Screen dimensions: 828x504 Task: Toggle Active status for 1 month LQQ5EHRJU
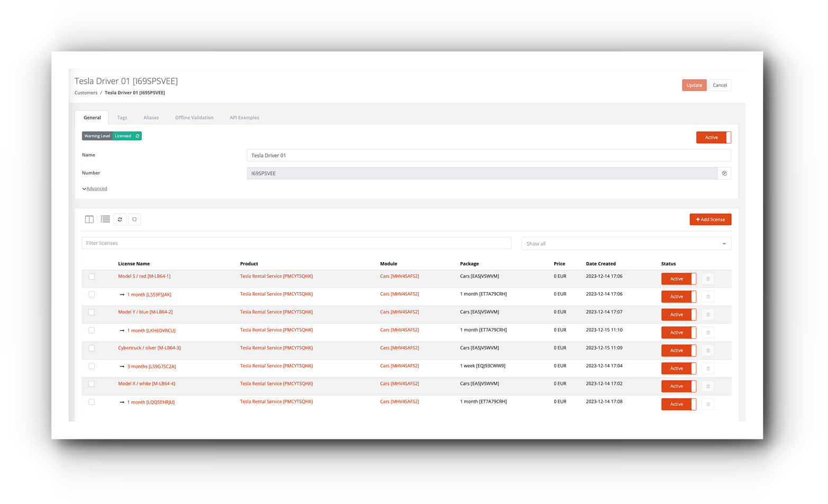tap(678, 405)
